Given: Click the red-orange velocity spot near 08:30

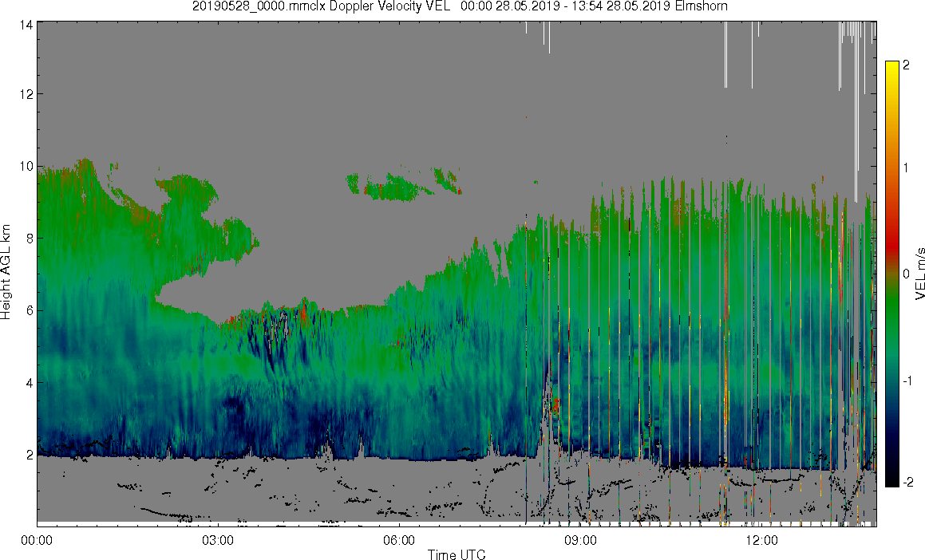Looking at the screenshot, I should click(555, 405).
